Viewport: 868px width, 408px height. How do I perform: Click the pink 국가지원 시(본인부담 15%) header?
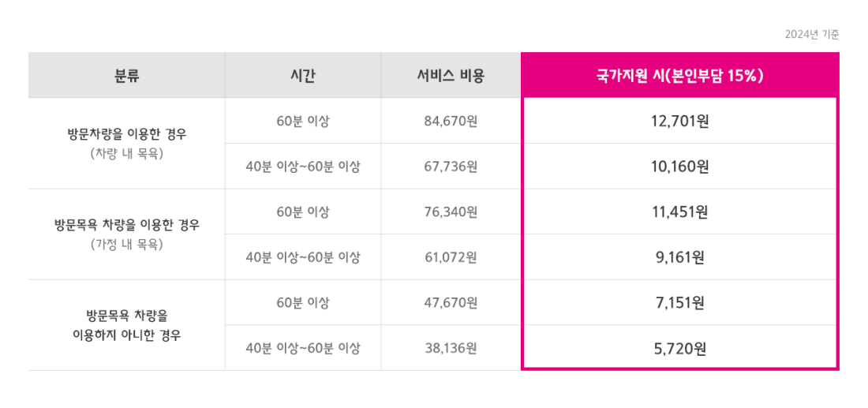[x=679, y=75]
